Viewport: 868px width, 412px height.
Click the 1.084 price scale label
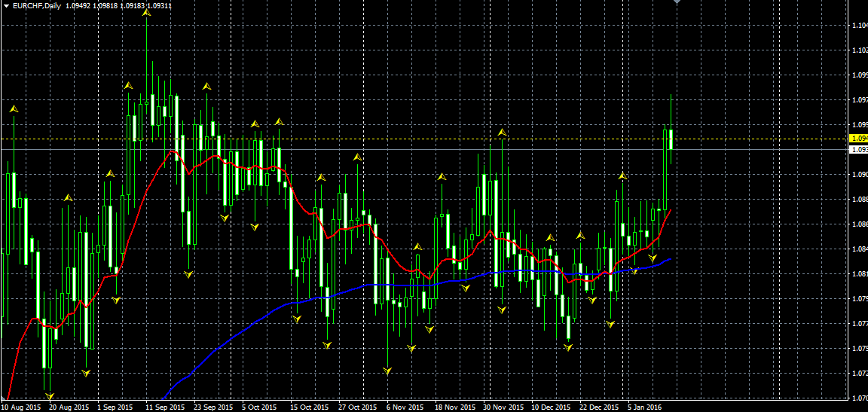859,249
